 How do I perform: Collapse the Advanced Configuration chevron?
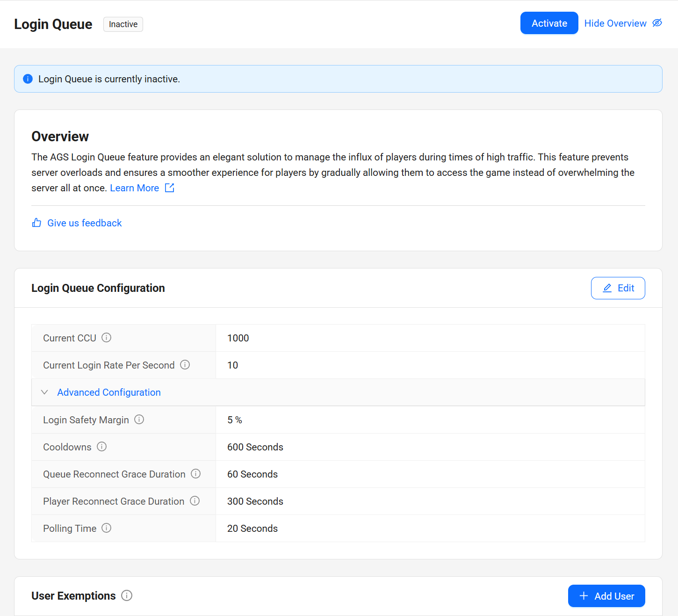tap(44, 392)
